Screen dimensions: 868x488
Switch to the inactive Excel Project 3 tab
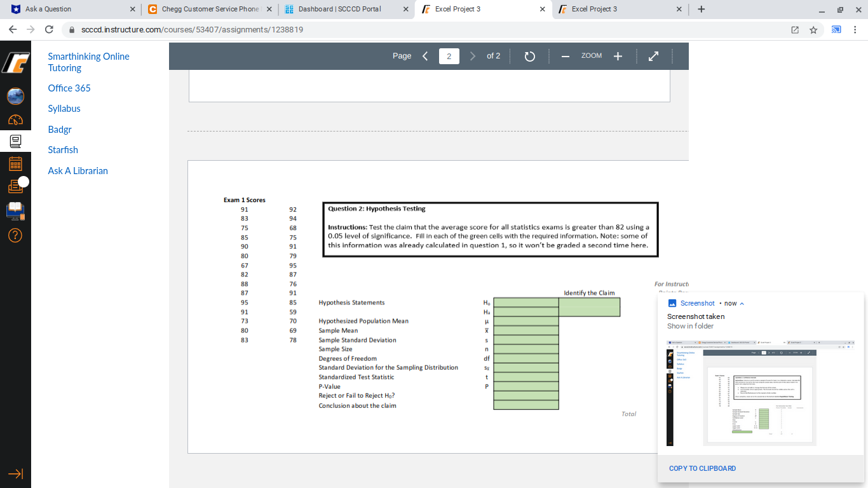click(x=619, y=10)
